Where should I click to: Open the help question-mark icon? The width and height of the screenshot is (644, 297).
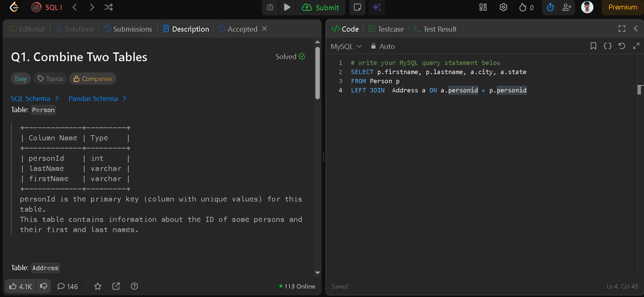coord(134,286)
